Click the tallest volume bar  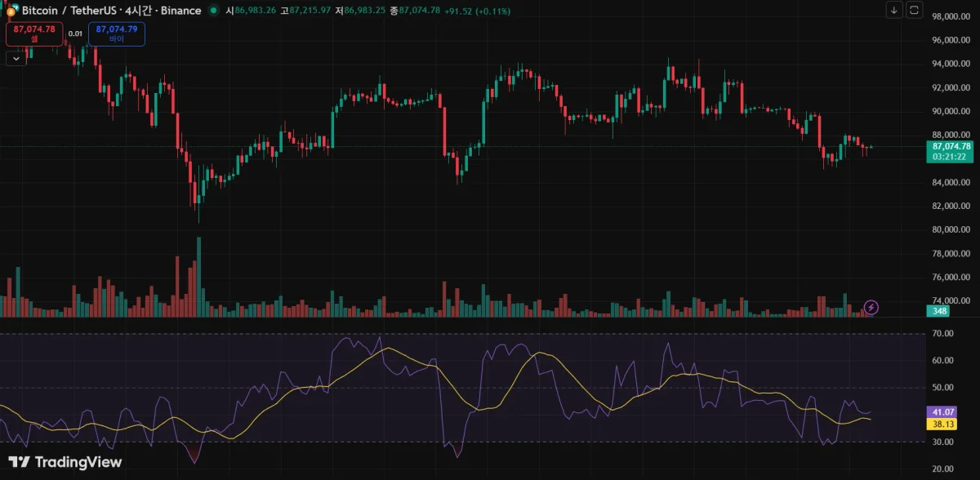pos(198,277)
